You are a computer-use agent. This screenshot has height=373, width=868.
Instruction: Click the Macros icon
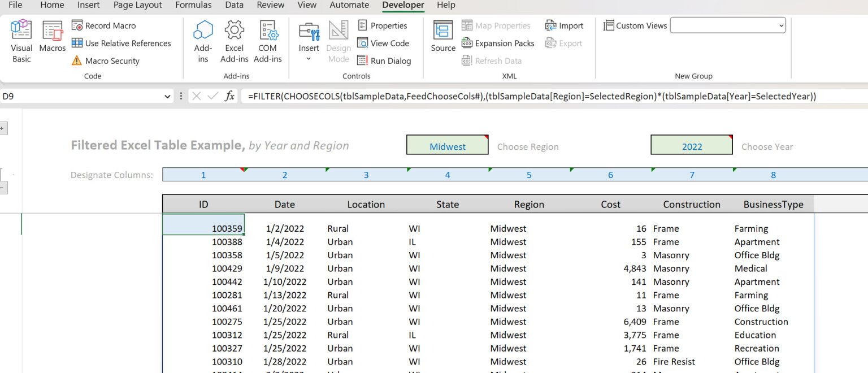(52, 38)
